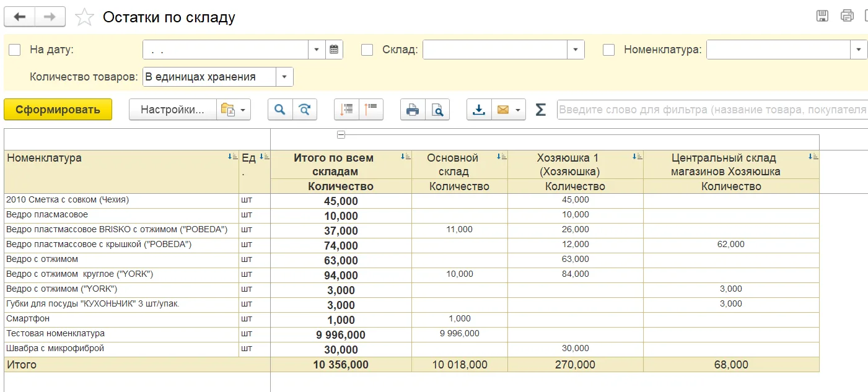Open the email send dropdown button

click(x=509, y=110)
